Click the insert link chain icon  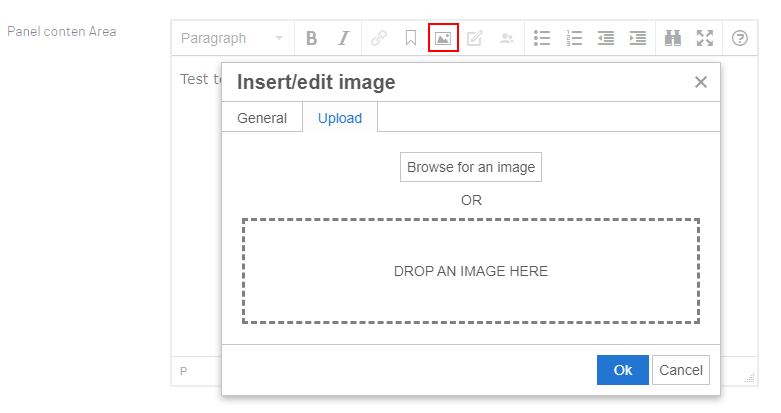[x=378, y=38]
